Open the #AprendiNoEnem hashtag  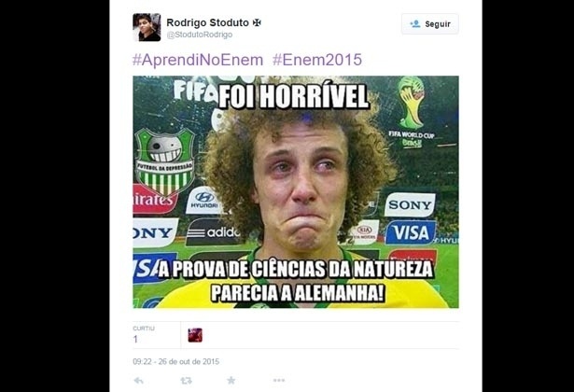click(x=198, y=60)
